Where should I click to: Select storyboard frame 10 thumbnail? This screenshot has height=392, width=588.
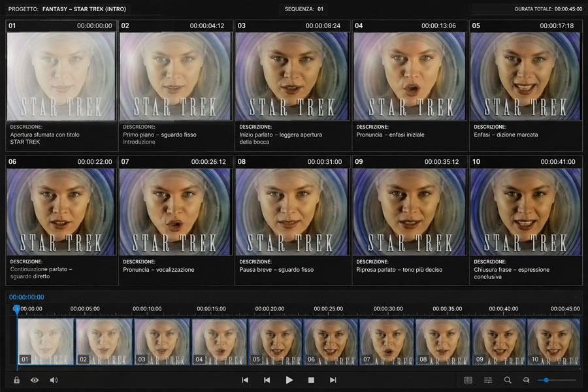[x=525, y=212]
